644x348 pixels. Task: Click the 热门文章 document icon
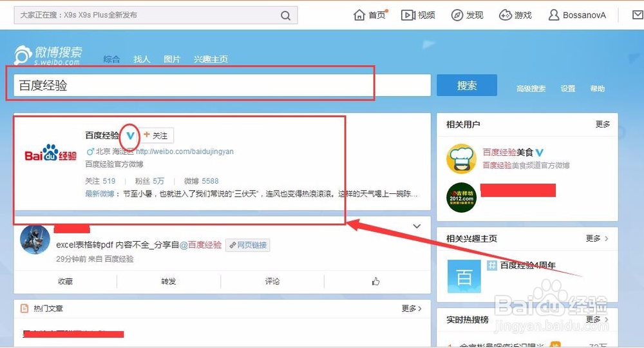tap(24, 308)
